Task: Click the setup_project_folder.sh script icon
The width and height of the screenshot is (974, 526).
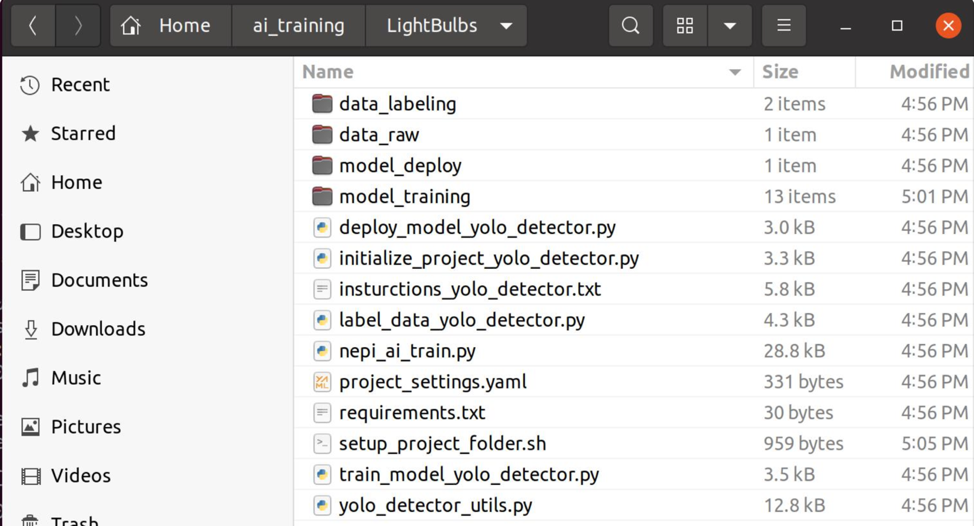Action: point(322,444)
